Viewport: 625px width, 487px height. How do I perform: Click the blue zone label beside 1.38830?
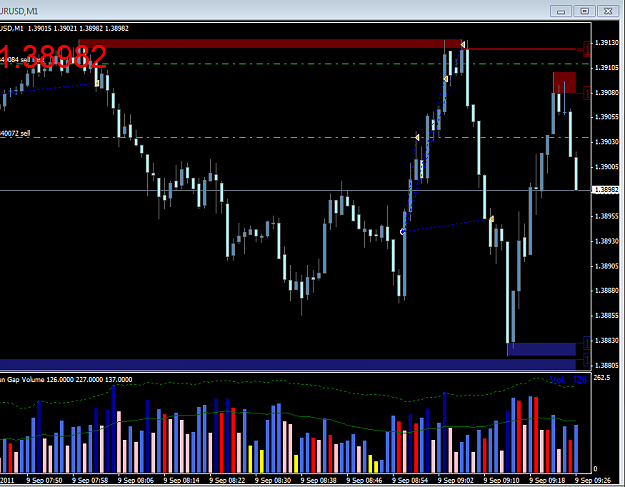point(587,342)
